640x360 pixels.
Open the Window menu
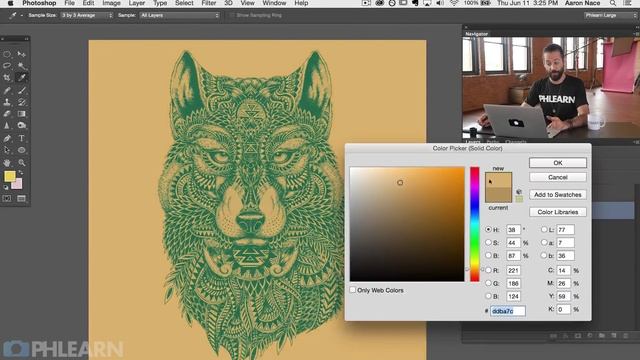tap(274, 3)
